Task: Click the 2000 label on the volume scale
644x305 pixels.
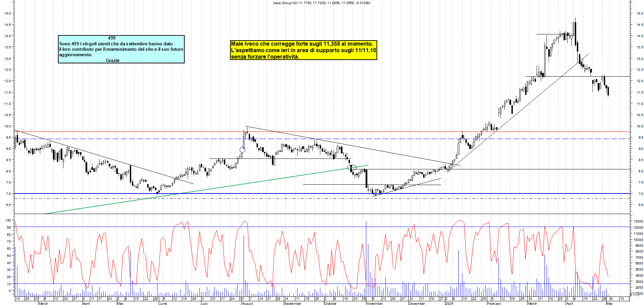Action: point(639,288)
